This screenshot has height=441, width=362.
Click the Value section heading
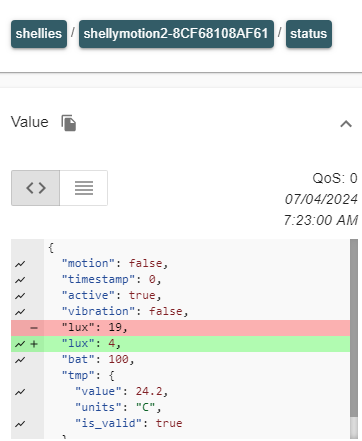[x=30, y=122]
